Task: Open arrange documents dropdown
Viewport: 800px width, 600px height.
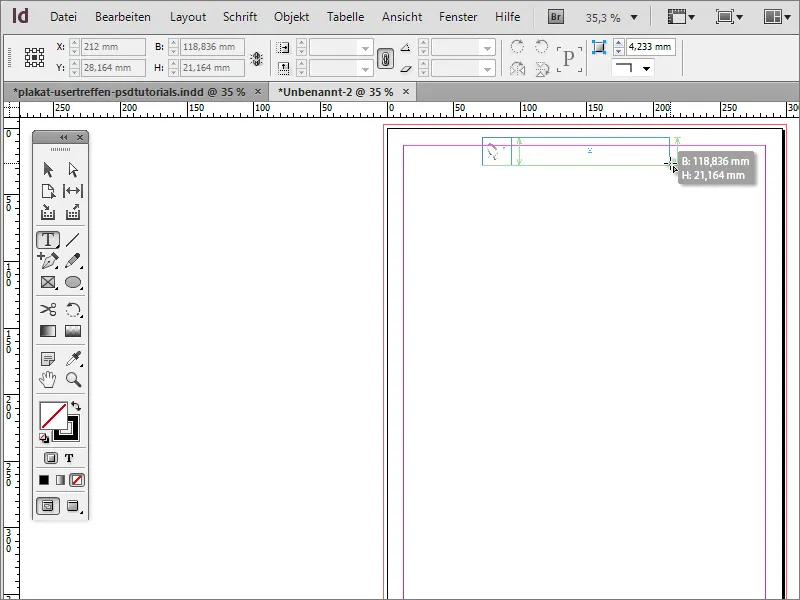Action: (x=777, y=17)
